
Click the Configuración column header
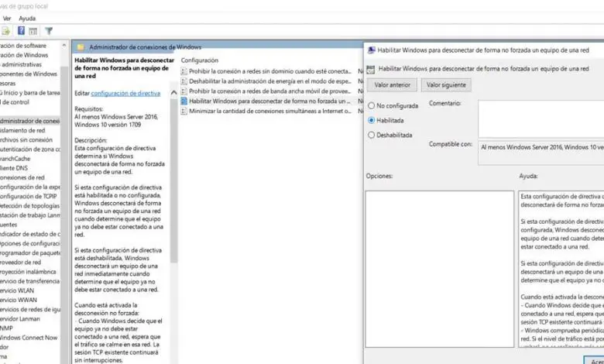(x=200, y=60)
